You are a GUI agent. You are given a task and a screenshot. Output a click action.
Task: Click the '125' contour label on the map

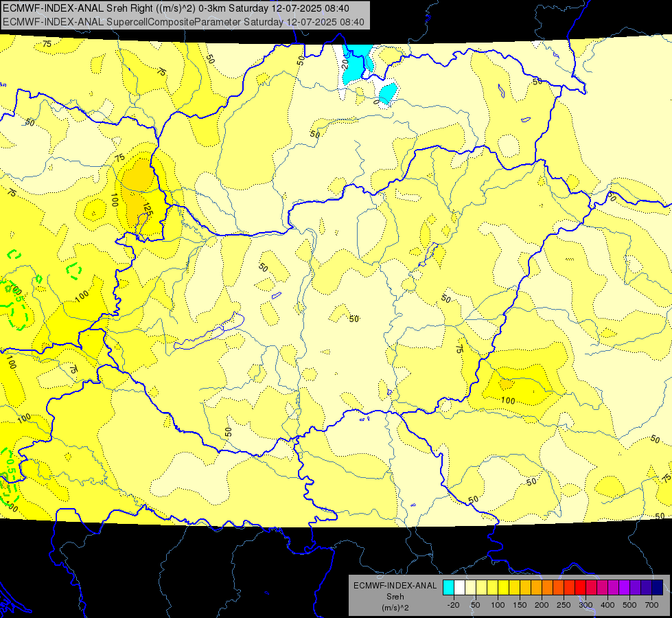148,209
